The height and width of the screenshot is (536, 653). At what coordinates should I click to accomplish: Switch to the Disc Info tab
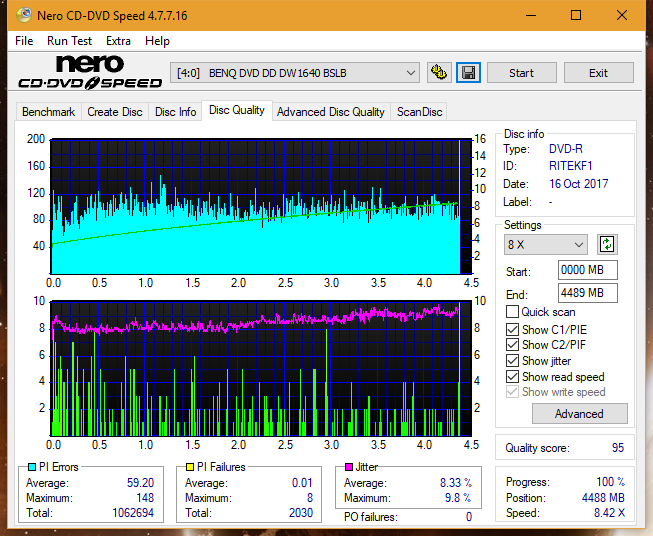point(175,112)
